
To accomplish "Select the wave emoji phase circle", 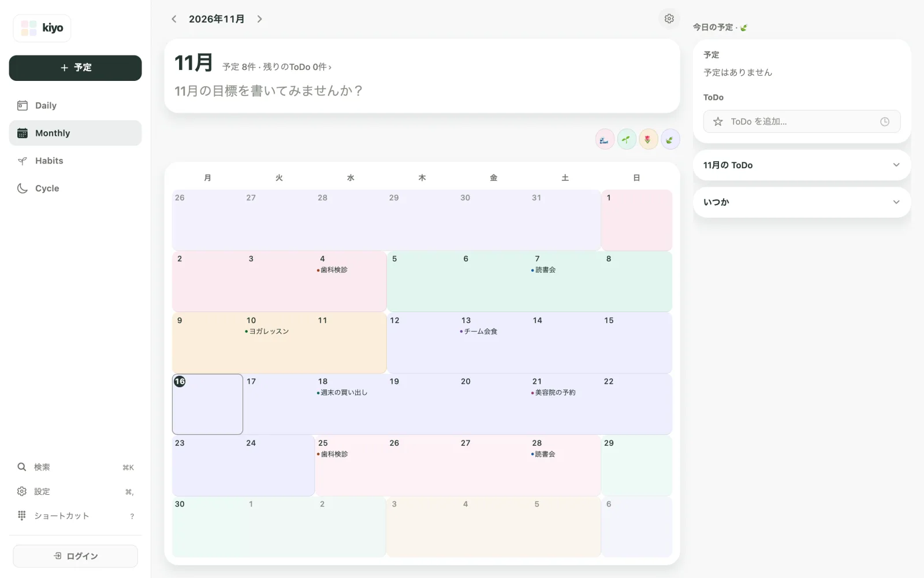I will tap(605, 139).
